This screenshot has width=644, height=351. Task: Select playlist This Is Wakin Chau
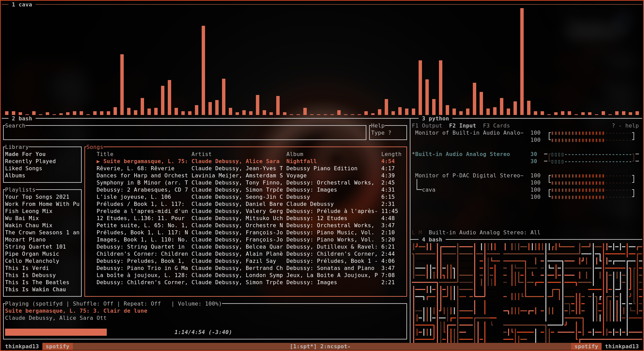[36, 290]
